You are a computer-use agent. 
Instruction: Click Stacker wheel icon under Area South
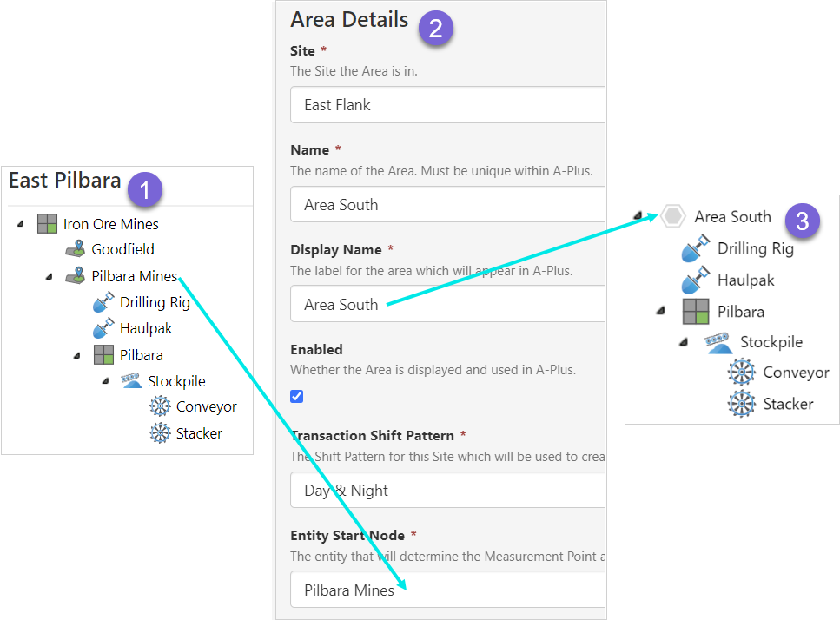point(742,404)
